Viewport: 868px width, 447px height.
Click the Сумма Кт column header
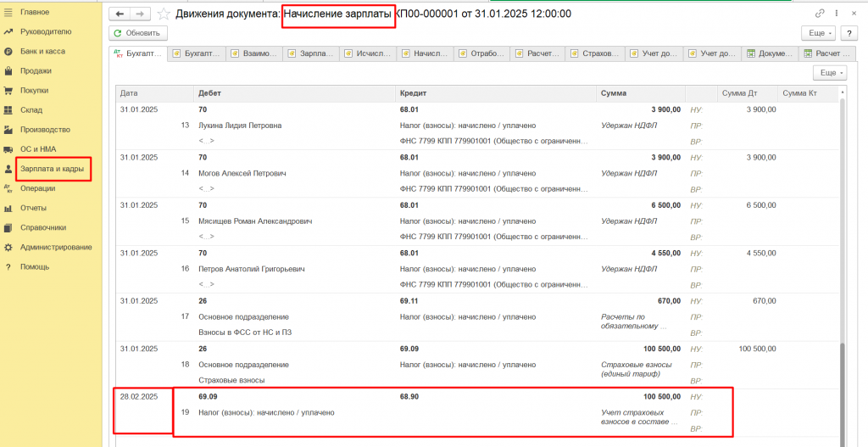point(808,93)
